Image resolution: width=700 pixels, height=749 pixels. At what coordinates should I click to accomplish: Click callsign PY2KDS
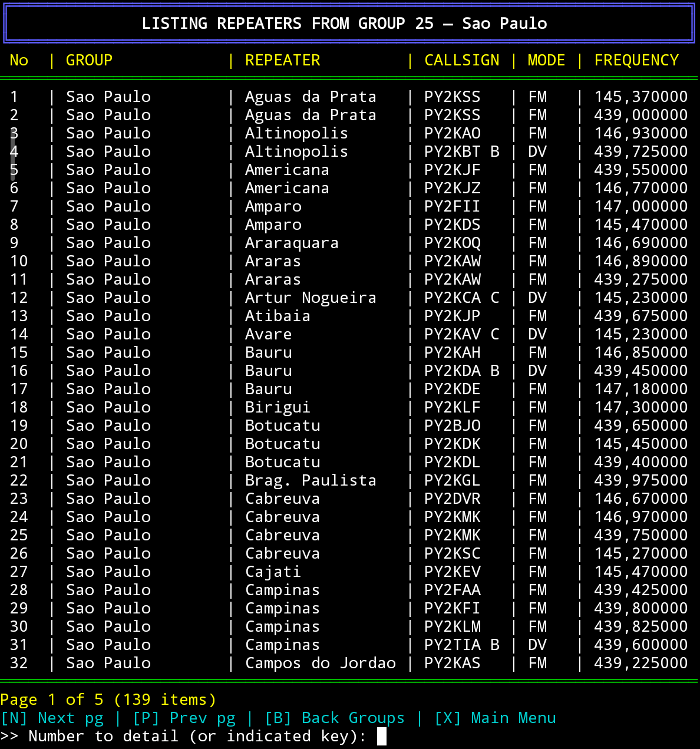pos(453,225)
